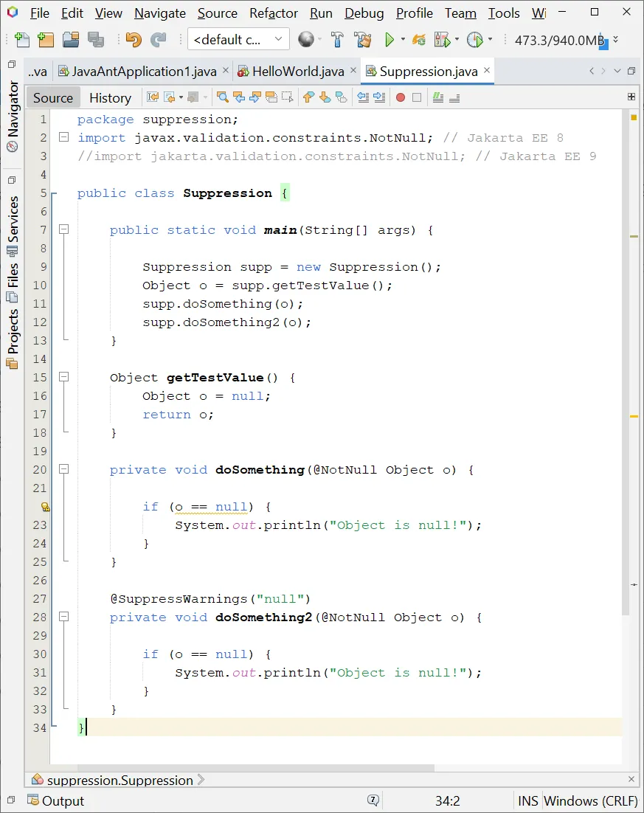This screenshot has height=813, width=644.
Task: Click the Debug Project icon
Action: coord(418,39)
